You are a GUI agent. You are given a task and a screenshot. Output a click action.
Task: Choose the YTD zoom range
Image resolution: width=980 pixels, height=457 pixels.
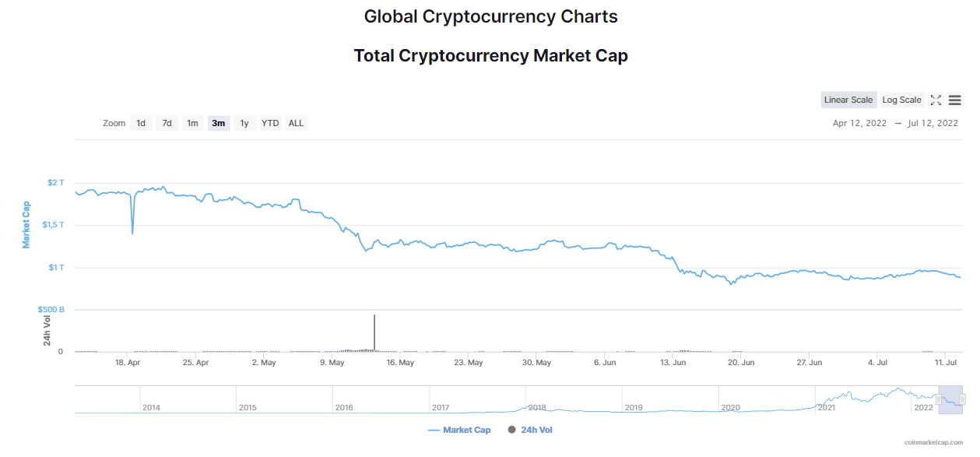click(x=270, y=123)
